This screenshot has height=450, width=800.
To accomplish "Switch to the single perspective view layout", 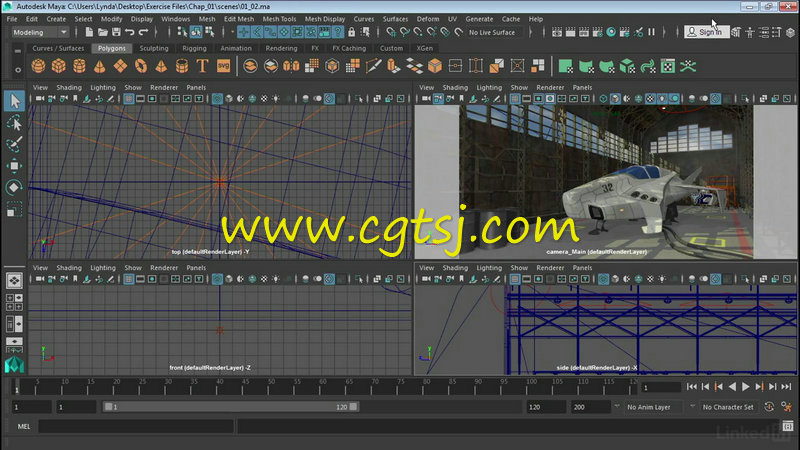I will tap(14, 281).
